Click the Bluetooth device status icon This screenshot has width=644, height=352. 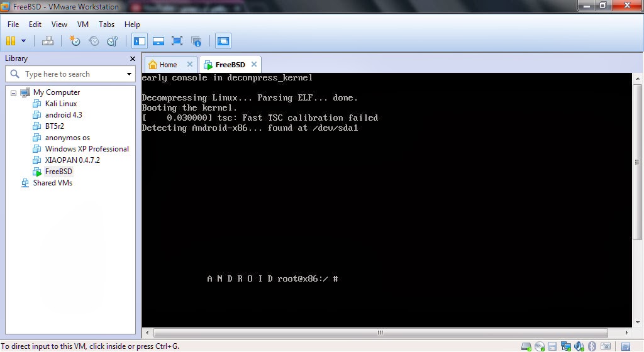point(592,347)
